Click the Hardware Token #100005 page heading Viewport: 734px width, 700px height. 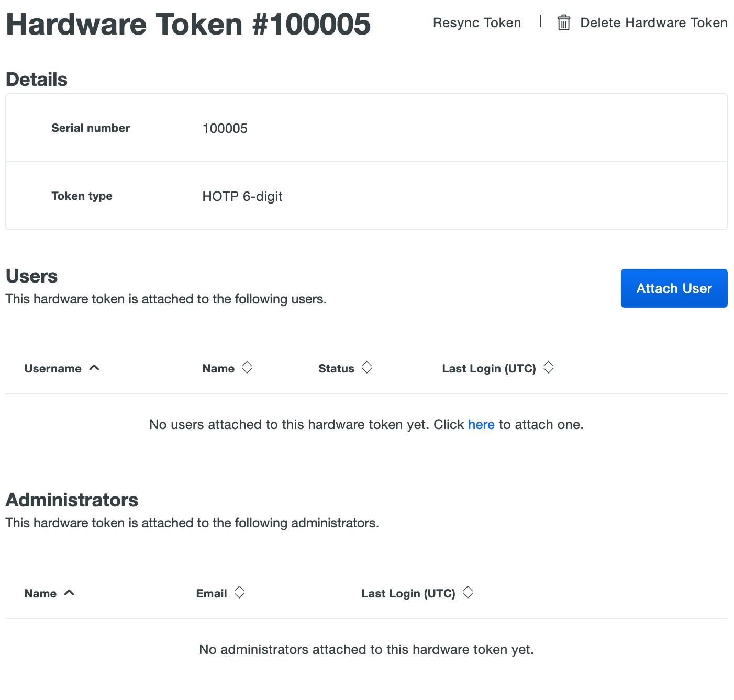pyautogui.click(x=187, y=24)
